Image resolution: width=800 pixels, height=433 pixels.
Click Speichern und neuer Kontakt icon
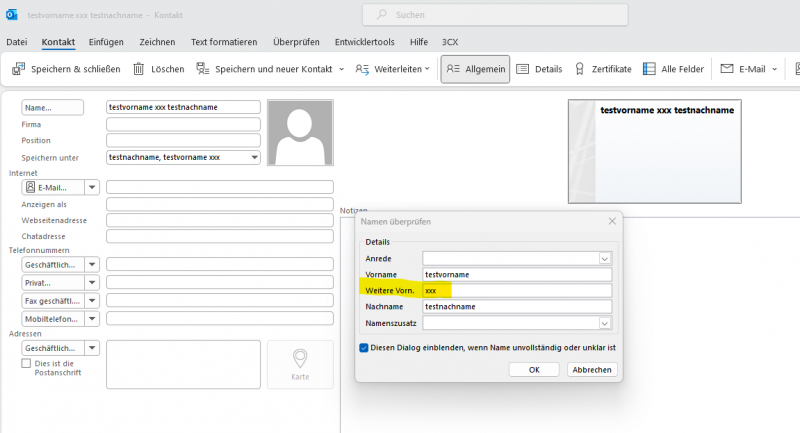[x=204, y=69]
